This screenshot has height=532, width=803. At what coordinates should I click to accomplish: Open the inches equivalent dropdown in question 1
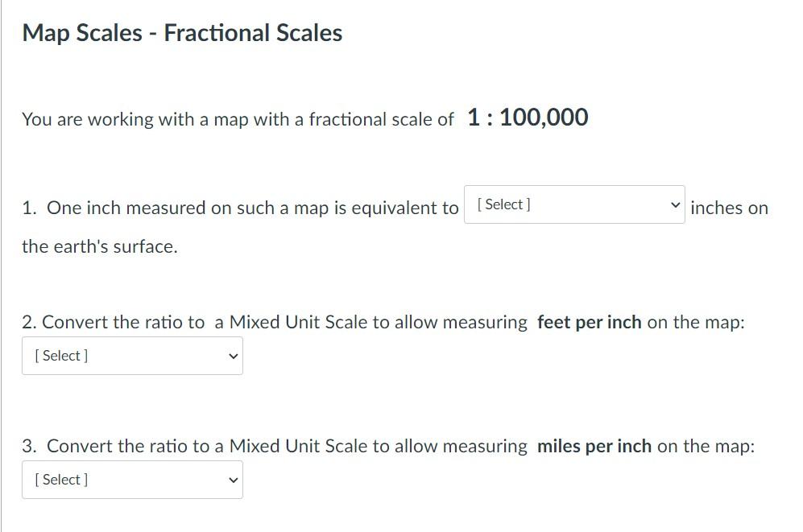point(573,204)
